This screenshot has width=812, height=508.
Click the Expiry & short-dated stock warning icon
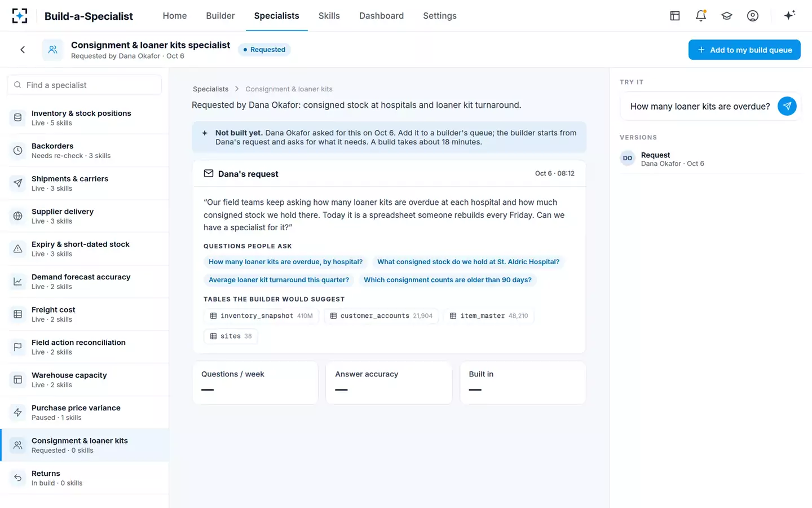tap(18, 248)
